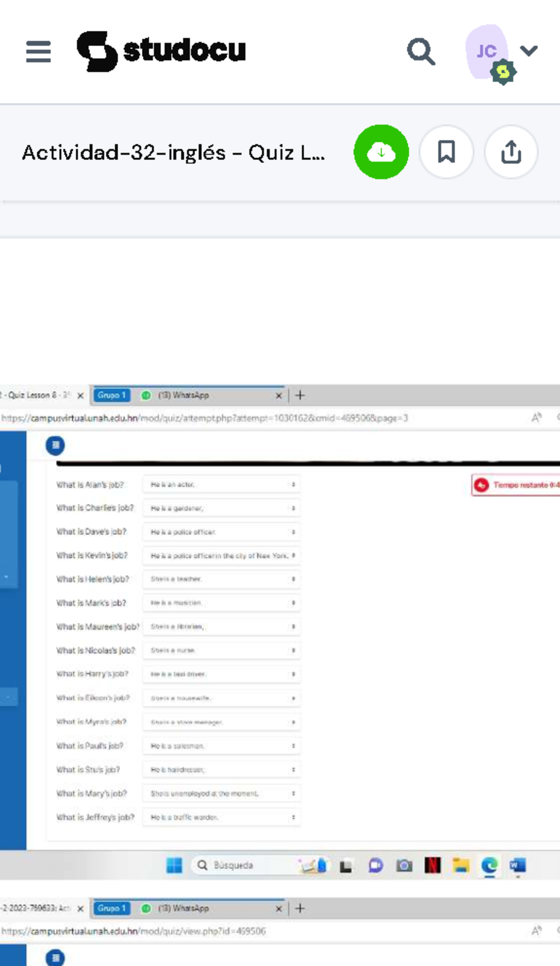Open a new browser tab with plus

[300, 396]
